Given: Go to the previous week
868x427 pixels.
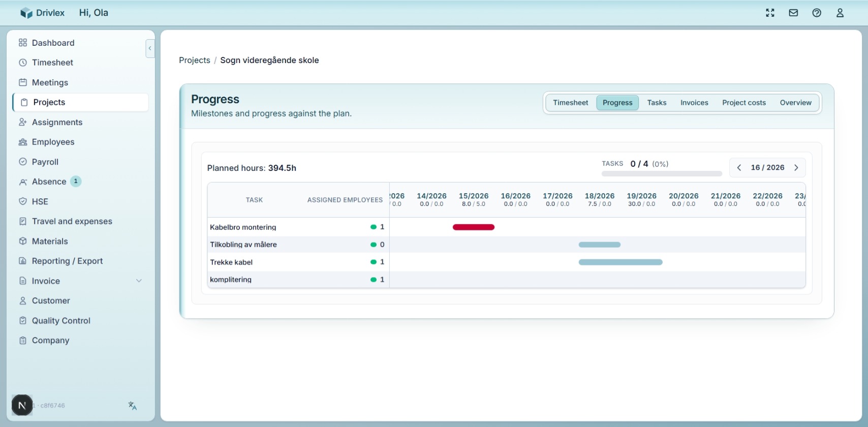Looking at the screenshot, I should (x=739, y=168).
